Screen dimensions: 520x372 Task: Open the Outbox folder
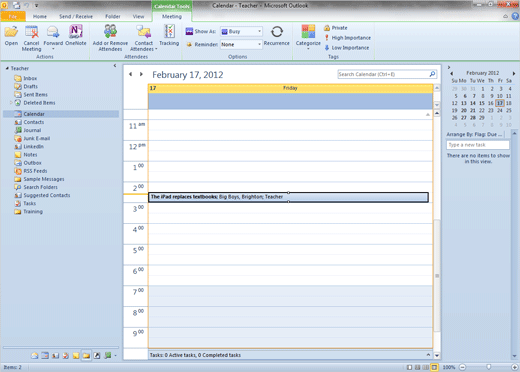coord(32,163)
